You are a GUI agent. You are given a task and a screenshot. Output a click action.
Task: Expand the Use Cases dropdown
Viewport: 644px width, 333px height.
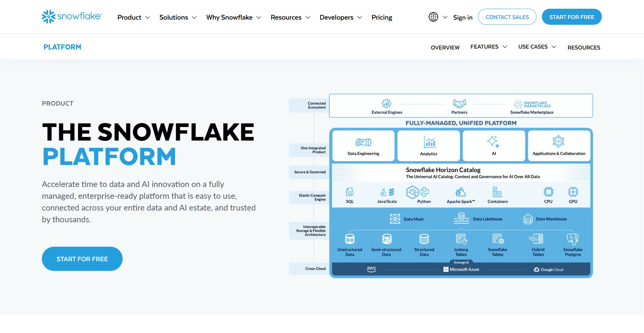[x=537, y=46]
